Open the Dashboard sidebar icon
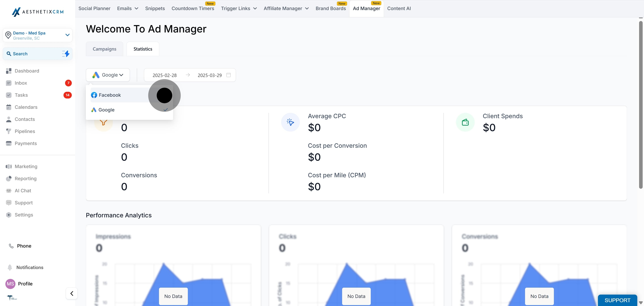The width and height of the screenshot is (644, 306). pos(9,71)
